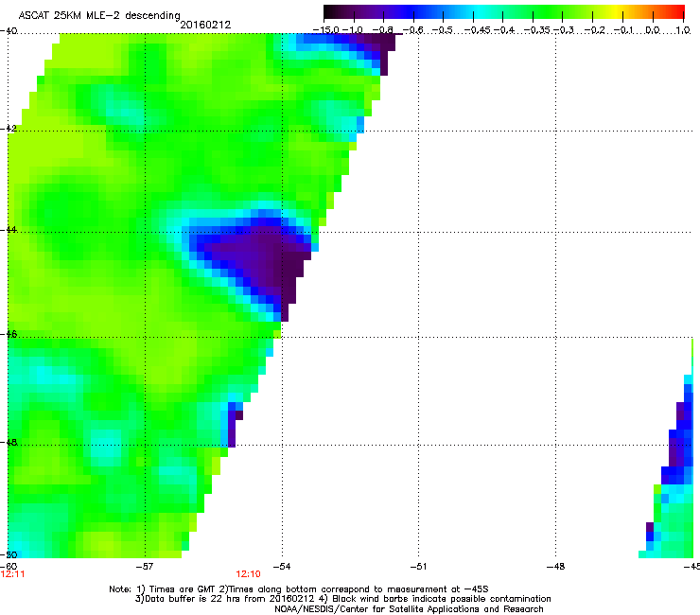This screenshot has height=615, width=700.
Task: Click the red time stamp 12:11
Action: 12,574
